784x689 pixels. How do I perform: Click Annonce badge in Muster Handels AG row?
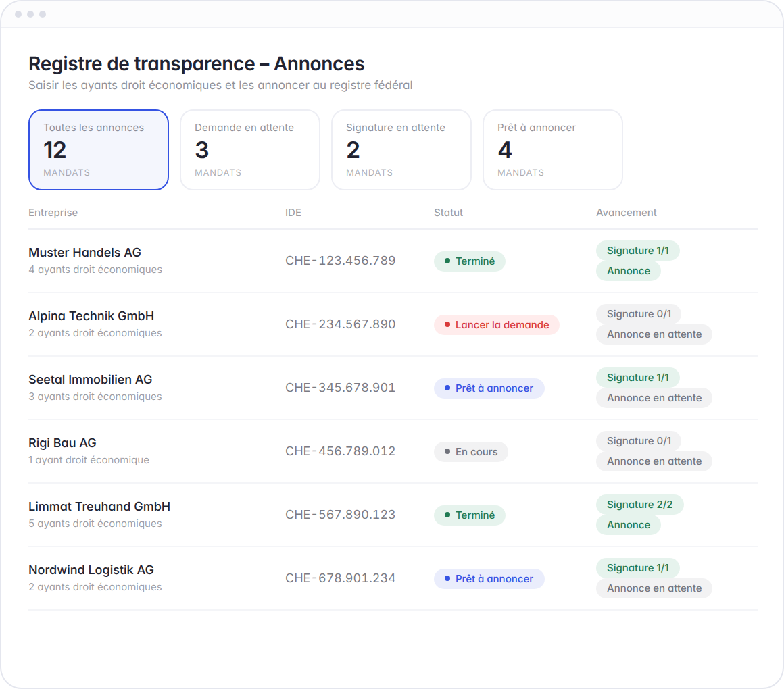tap(629, 271)
